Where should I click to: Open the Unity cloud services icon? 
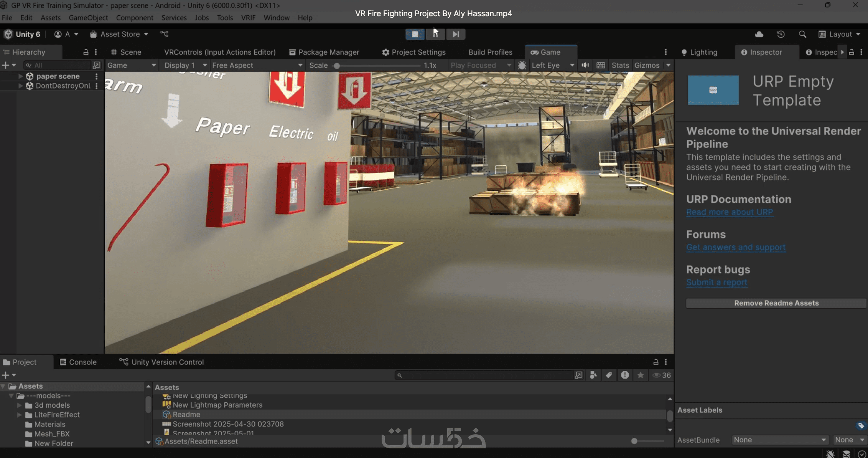759,34
